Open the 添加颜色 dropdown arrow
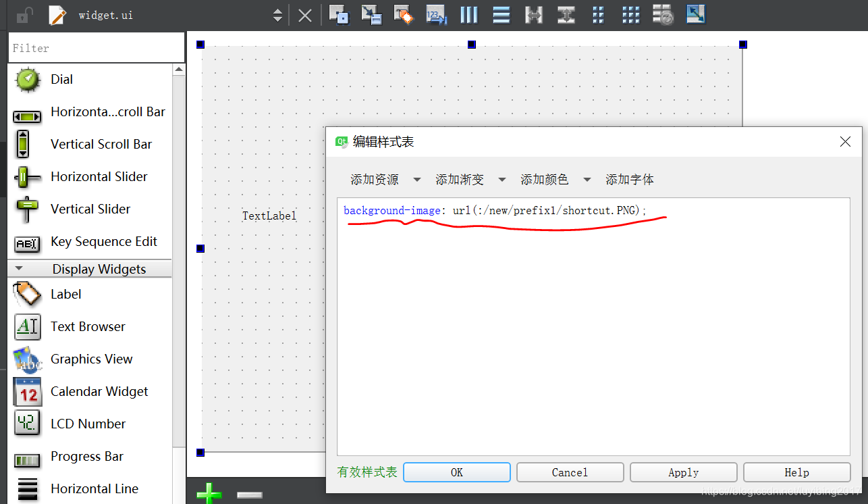 [587, 180]
